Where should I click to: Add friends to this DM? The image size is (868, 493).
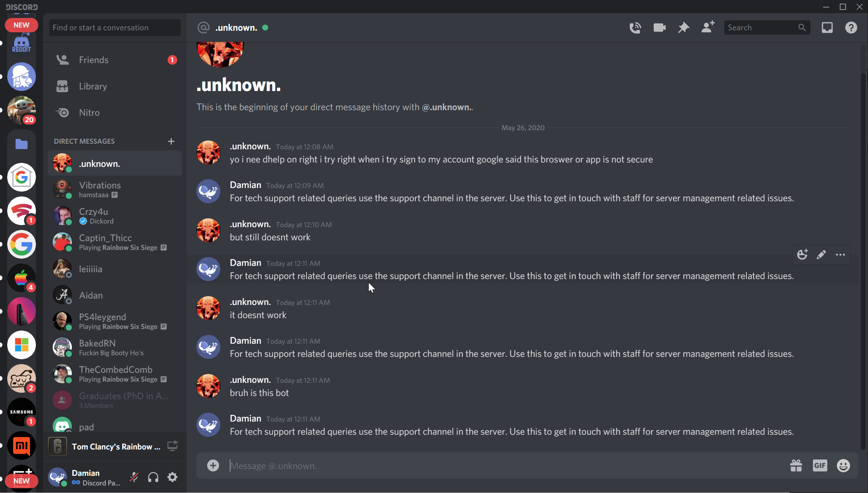[708, 28]
